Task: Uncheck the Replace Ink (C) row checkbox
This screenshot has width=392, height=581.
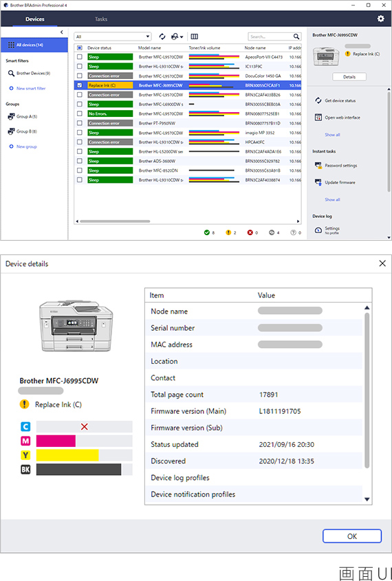Action: click(x=79, y=85)
